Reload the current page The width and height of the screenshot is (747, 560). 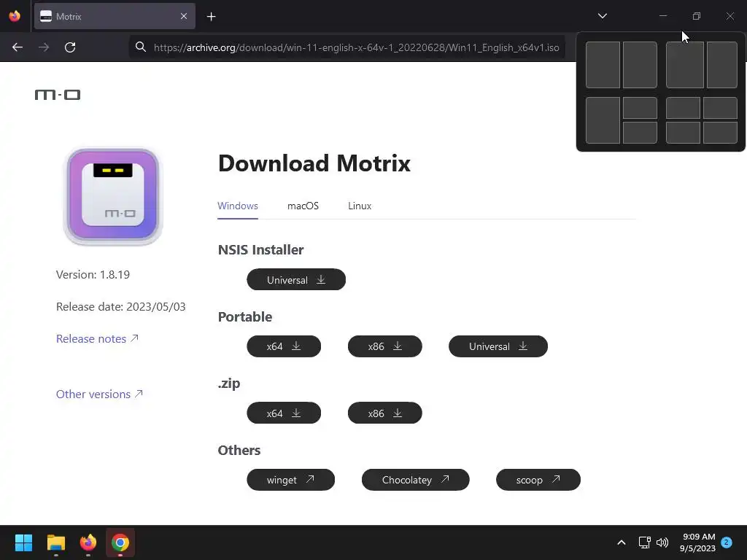point(70,47)
